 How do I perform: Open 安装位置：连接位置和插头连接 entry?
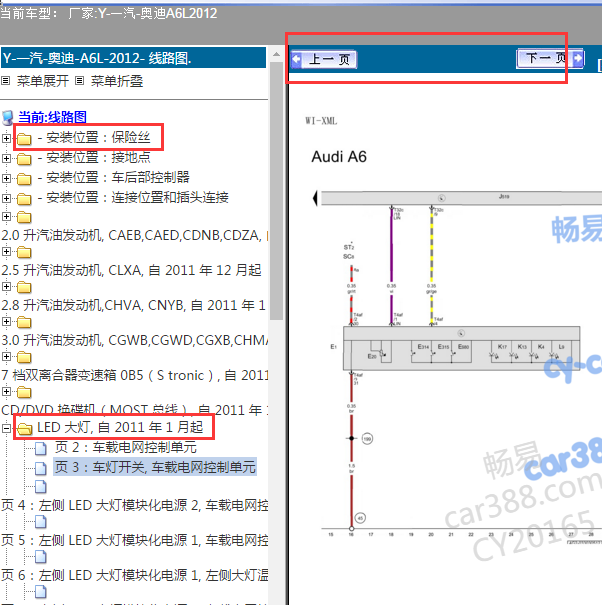[133, 198]
